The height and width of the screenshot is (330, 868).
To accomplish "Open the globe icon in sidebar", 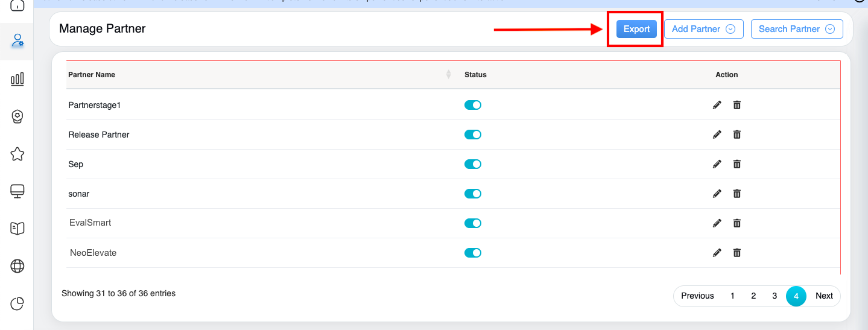I will pos(17,266).
